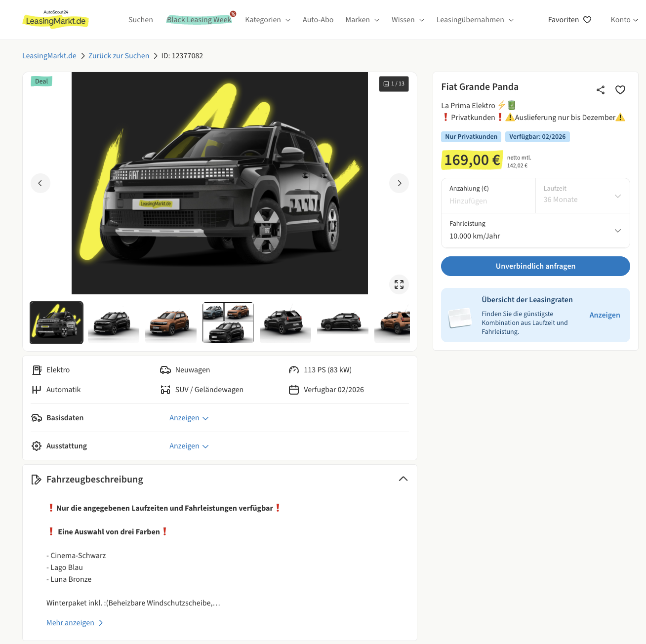Open the Black Leasing Week tab
The image size is (646, 644).
200,20
